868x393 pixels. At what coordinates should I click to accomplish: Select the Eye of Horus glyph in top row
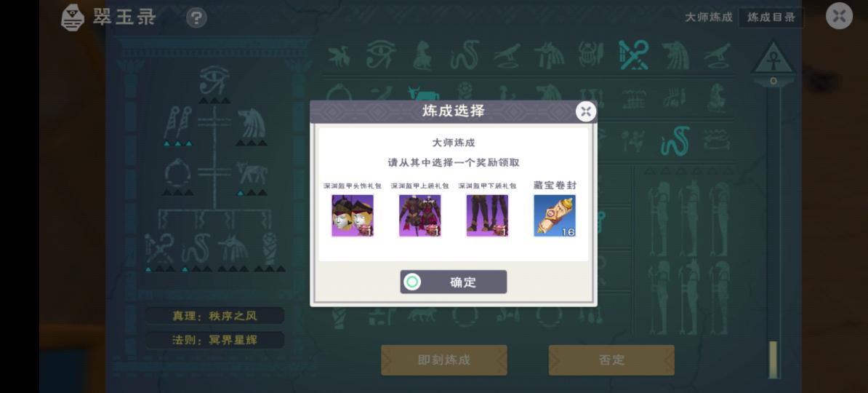[x=381, y=55]
